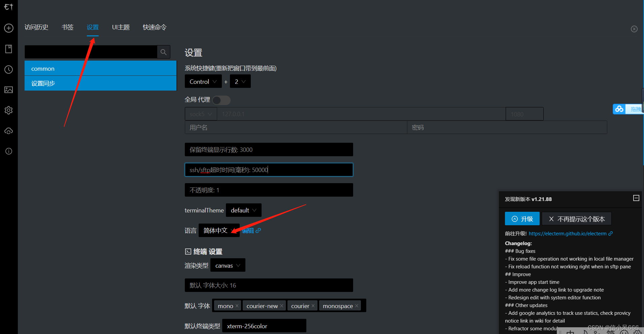Open terminal themes picture icon

[9, 90]
